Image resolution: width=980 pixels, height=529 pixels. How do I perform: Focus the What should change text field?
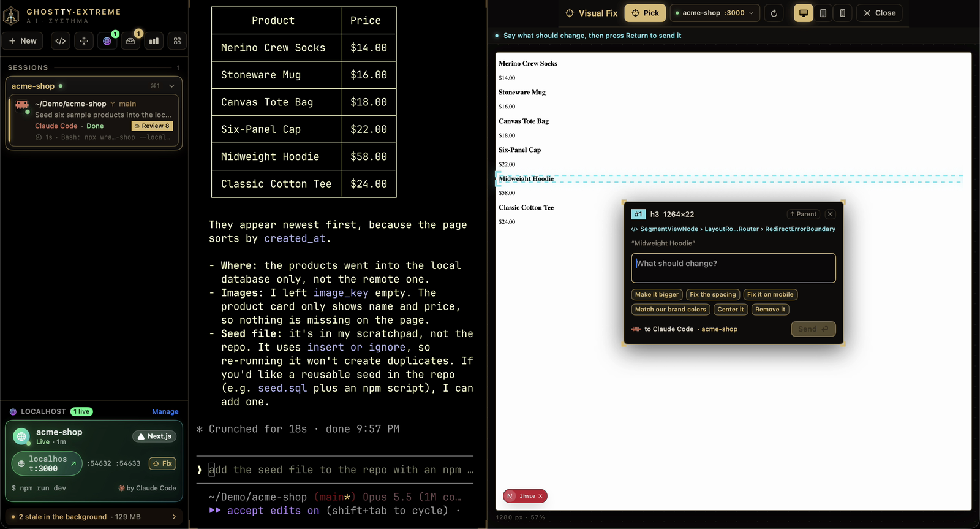(733, 268)
